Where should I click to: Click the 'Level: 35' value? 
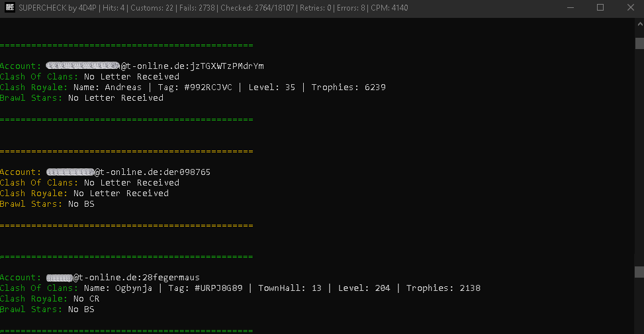tap(272, 87)
